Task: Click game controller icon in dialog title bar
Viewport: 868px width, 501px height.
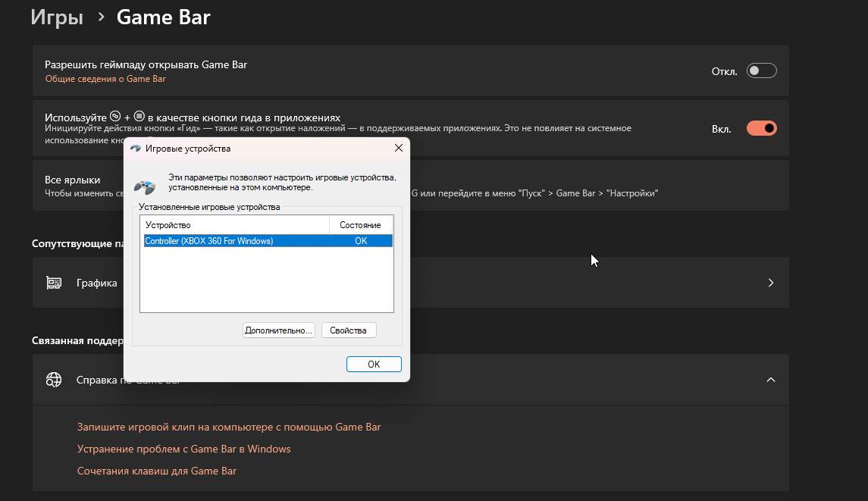Action: (x=136, y=149)
